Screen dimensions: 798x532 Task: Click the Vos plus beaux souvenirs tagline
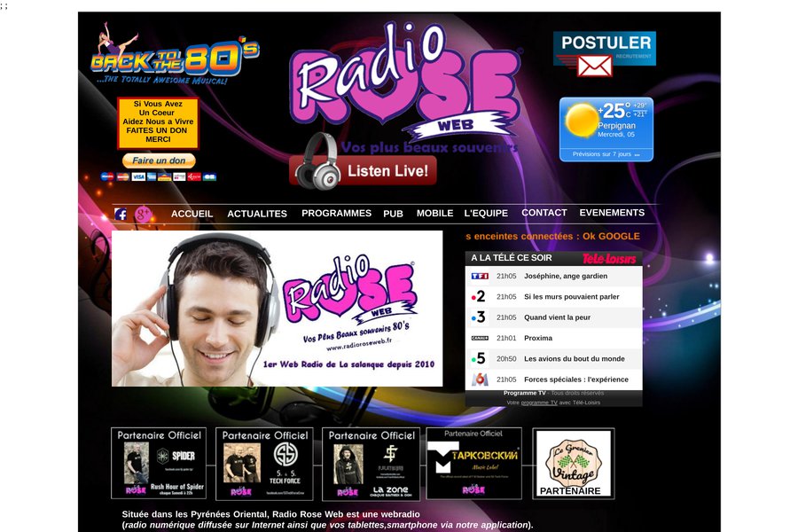click(429, 148)
